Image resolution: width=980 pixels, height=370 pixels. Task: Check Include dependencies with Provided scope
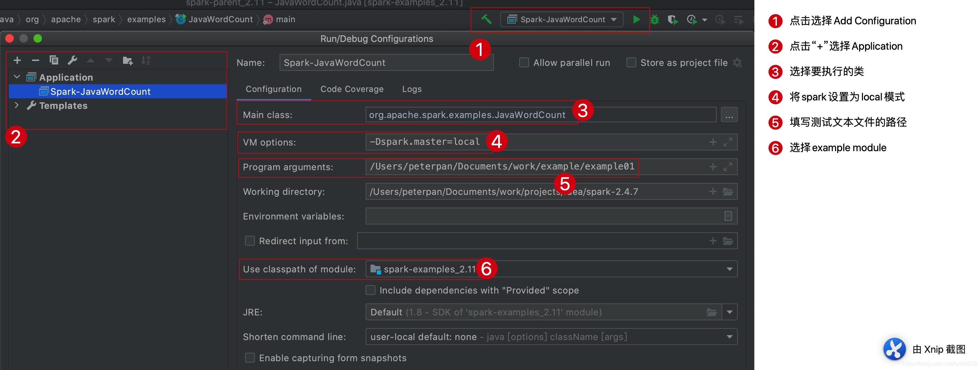pyautogui.click(x=370, y=290)
